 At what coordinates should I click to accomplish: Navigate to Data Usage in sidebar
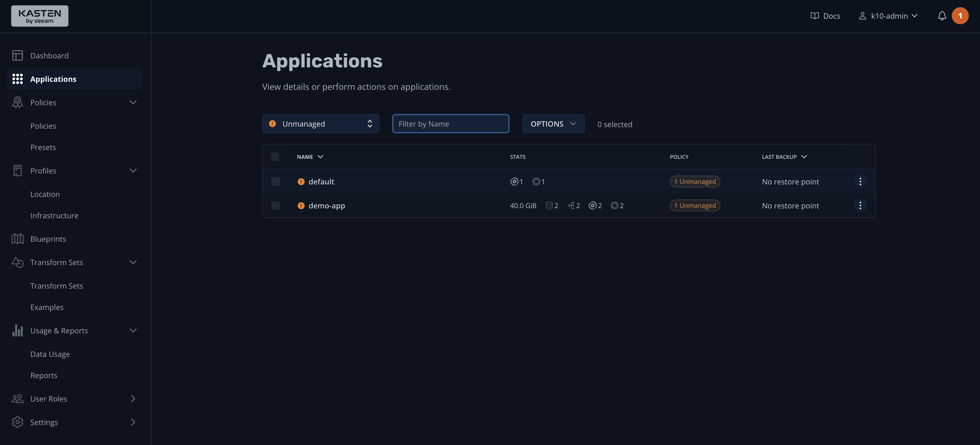[x=50, y=354]
